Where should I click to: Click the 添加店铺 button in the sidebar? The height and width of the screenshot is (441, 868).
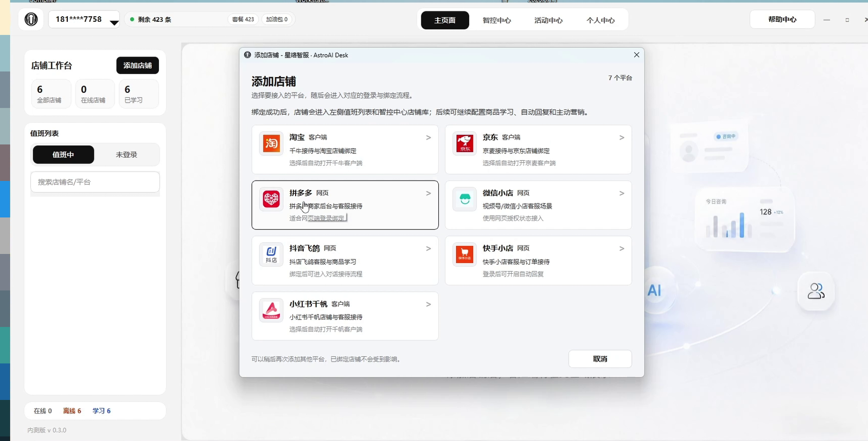(x=138, y=65)
